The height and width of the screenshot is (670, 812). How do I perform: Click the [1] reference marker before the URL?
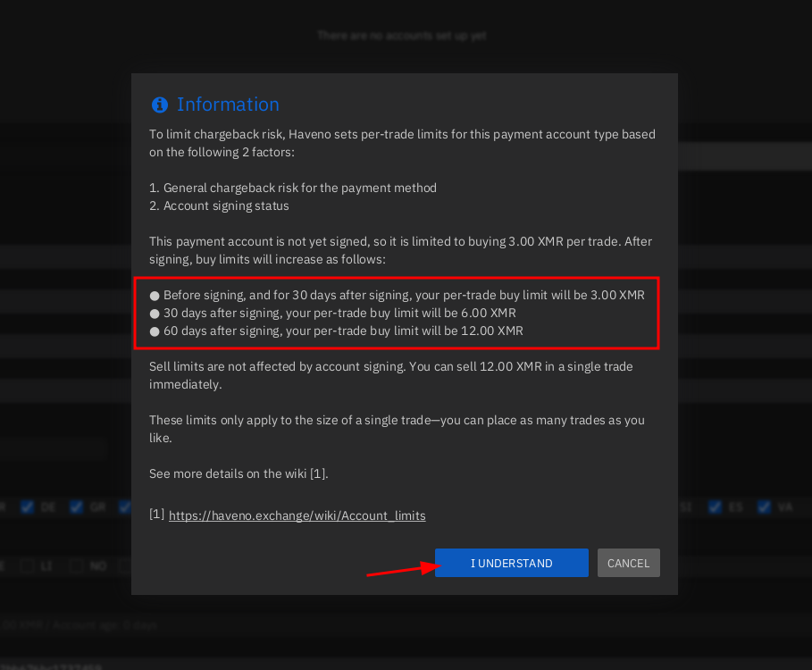(x=156, y=515)
